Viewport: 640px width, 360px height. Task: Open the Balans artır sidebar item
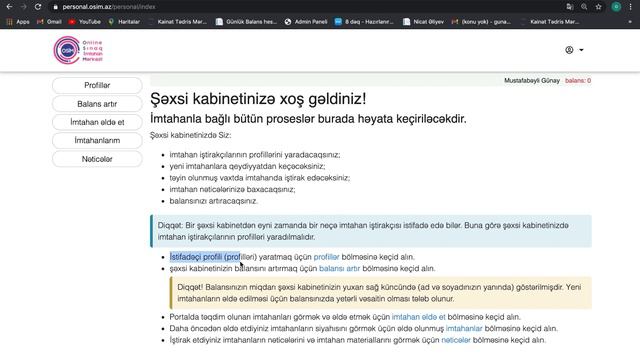tap(97, 104)
